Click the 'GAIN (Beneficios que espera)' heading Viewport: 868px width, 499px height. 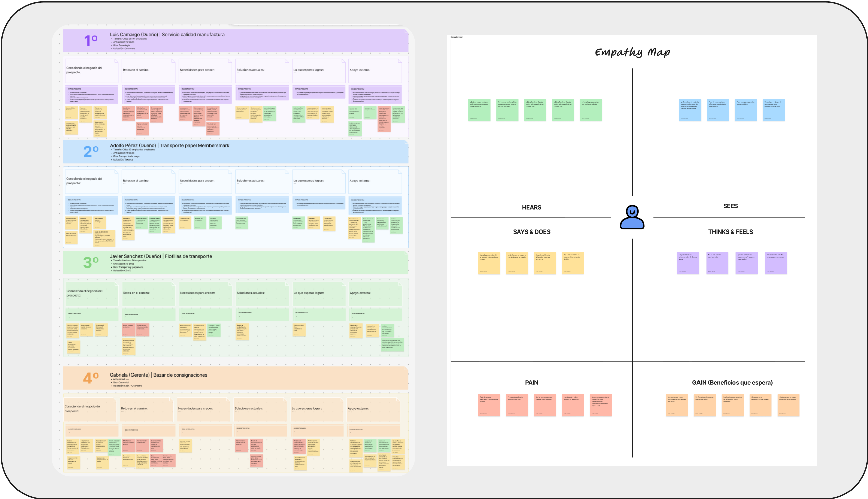[x=732, y=383]
